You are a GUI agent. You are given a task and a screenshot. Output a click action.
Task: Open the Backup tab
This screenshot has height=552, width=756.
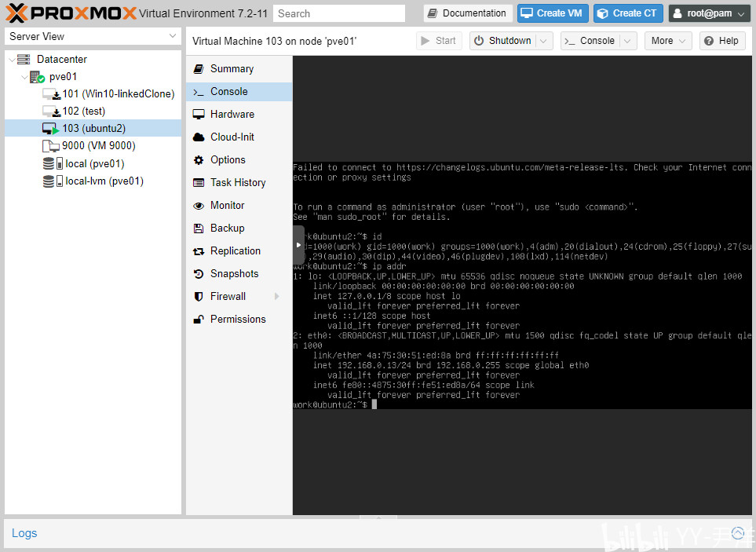click(239, 228)
